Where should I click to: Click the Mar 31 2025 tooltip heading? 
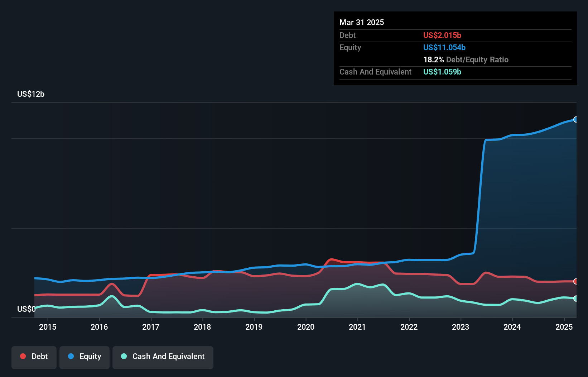(x=362, y=22)
